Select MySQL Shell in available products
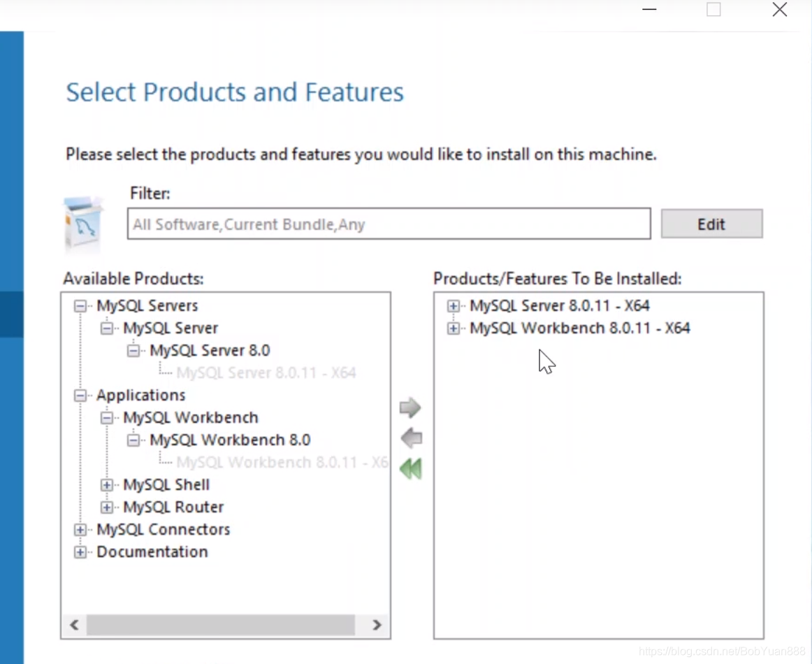Image resolution: width=812 pixels, height=664 pixels. coord(166,485)
